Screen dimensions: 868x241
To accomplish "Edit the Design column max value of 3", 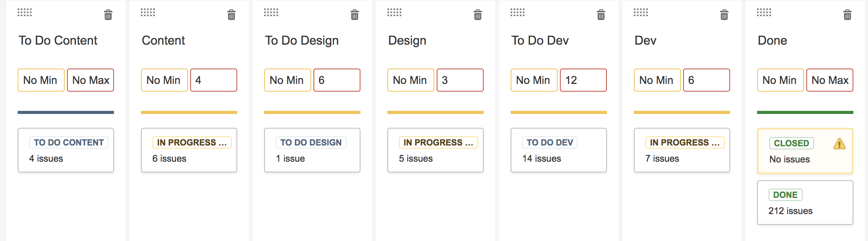I will point(461,80).
